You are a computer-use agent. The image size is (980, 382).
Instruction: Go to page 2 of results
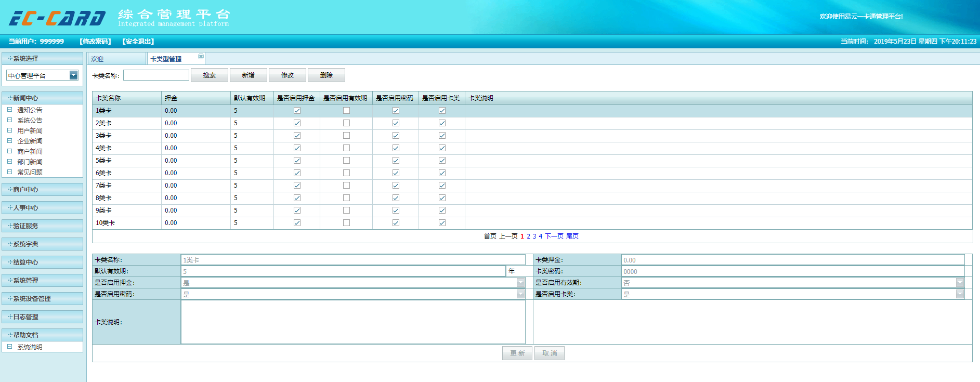pos(528,236)
